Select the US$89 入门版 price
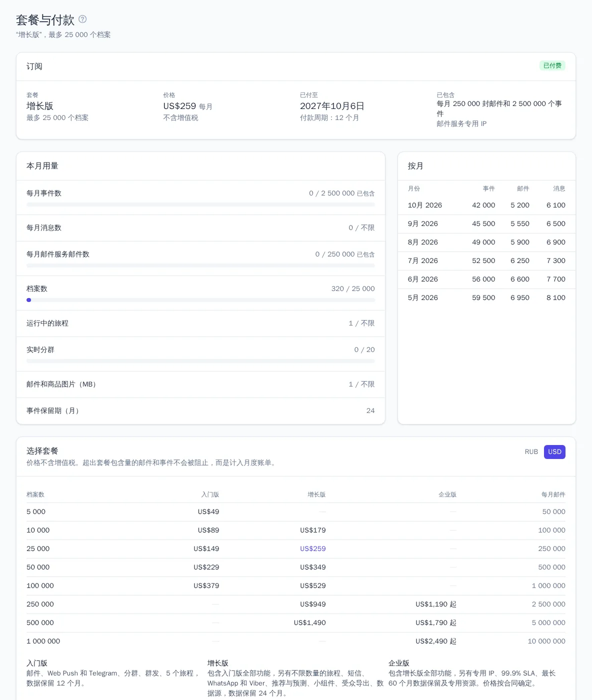Screen dimensions: 592x700 208,530
